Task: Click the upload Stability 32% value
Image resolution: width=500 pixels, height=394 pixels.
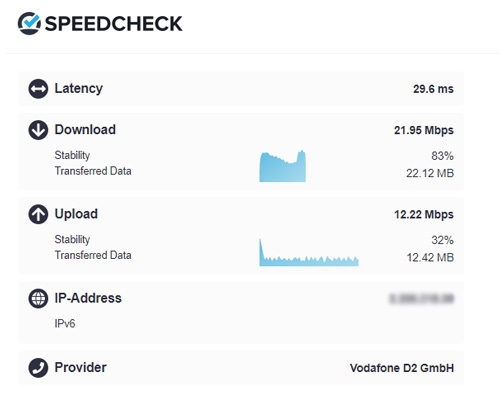Action: tap(442, 240)
